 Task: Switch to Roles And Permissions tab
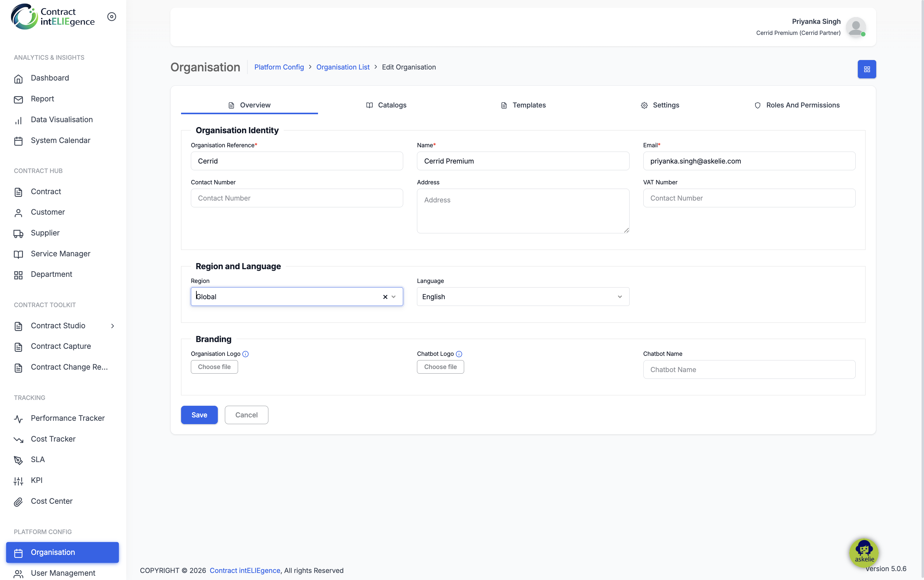click(x=797, y=105)
